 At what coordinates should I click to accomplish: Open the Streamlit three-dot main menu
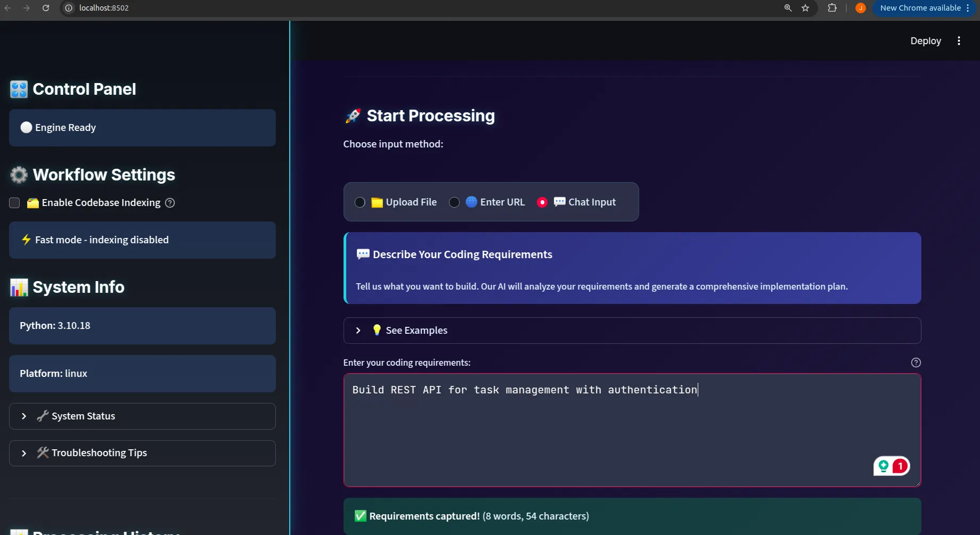tap(959, 41)
